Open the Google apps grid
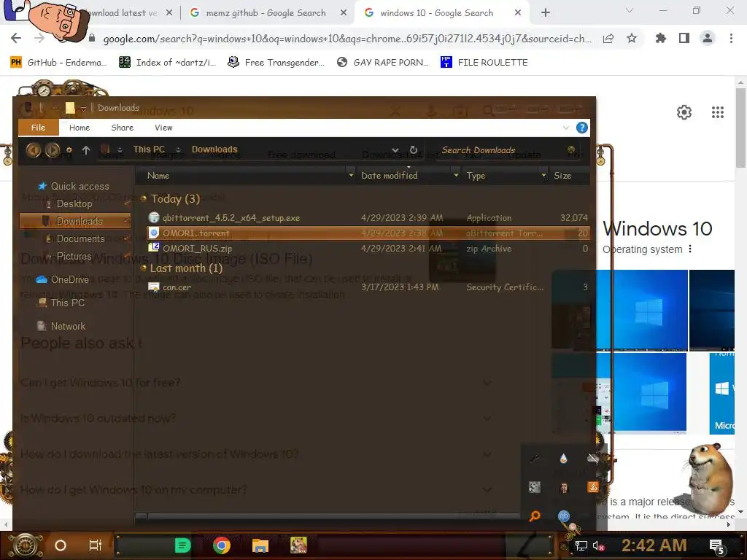Viewport: 747px width, 560px height. click(718, 112)
